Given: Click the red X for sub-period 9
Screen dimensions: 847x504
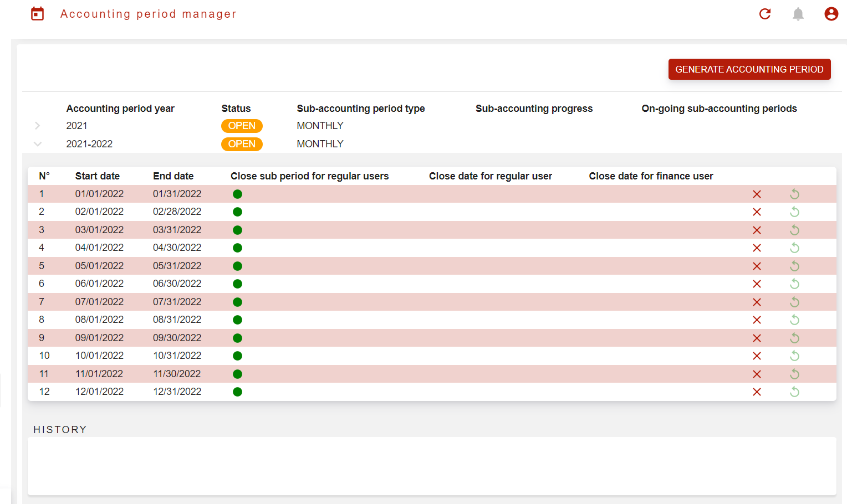Looking at the screenshot, I should coord(757,338).
